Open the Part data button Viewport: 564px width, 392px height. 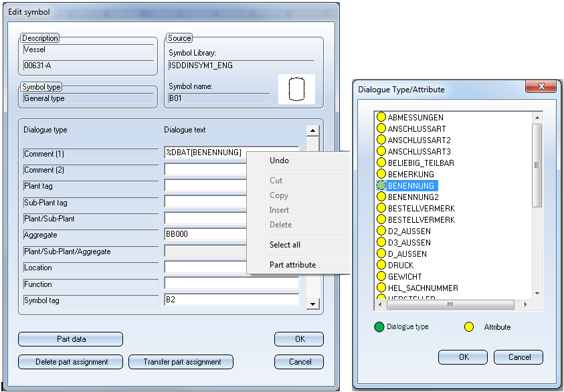tap(70, 339)
